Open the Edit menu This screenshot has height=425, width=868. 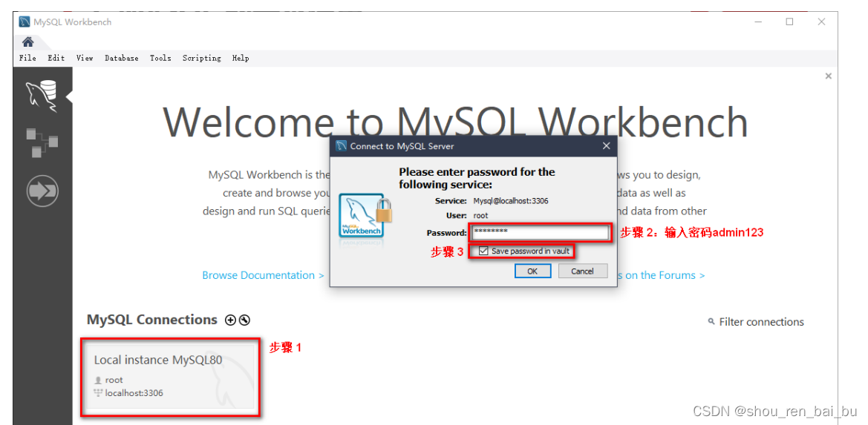click(56, 58)
